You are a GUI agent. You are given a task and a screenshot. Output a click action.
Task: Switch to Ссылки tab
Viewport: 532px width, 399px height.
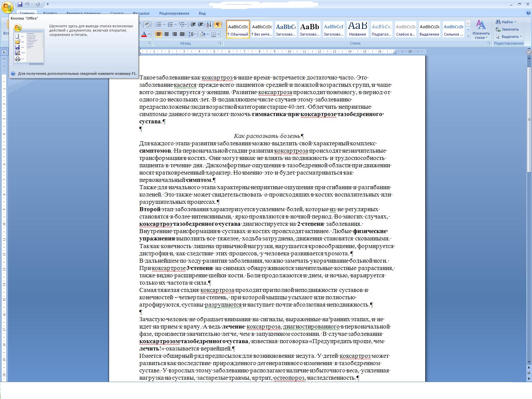[117, 13]
